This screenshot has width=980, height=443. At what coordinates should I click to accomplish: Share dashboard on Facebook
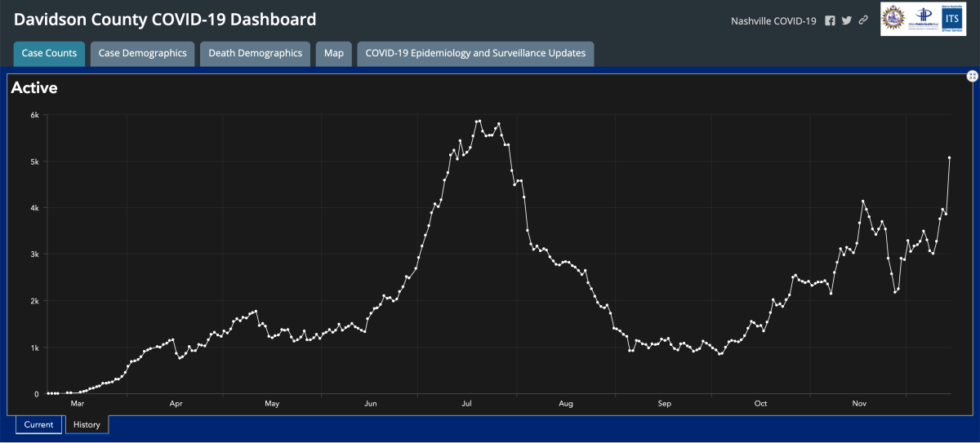(830, 20)
